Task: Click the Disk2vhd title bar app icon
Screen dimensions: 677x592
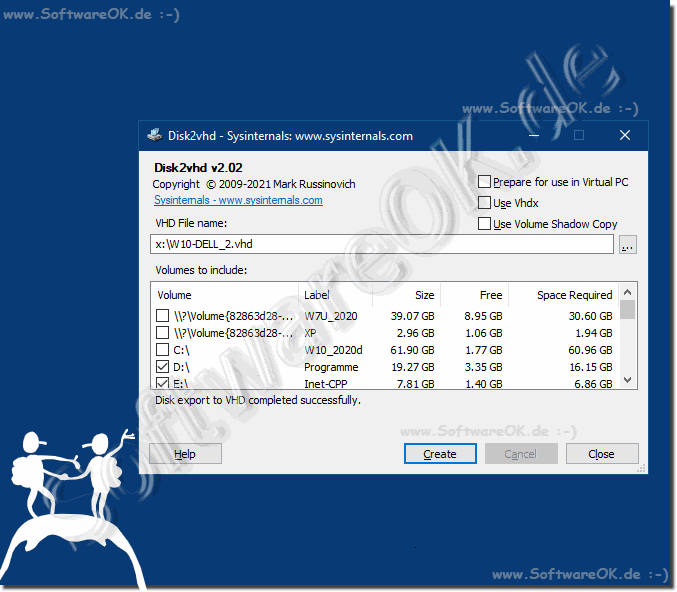Action: [x=155, y=136]
